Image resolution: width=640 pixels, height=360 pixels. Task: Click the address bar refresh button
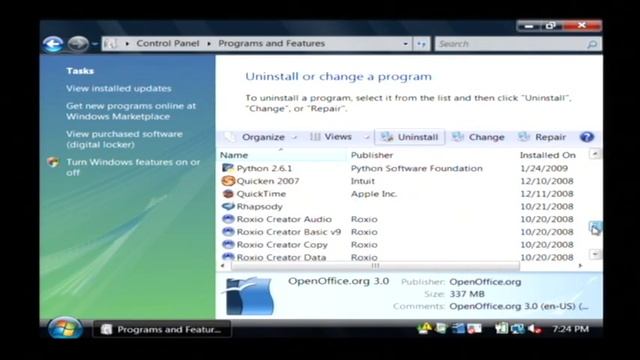[x=422, y=44]
